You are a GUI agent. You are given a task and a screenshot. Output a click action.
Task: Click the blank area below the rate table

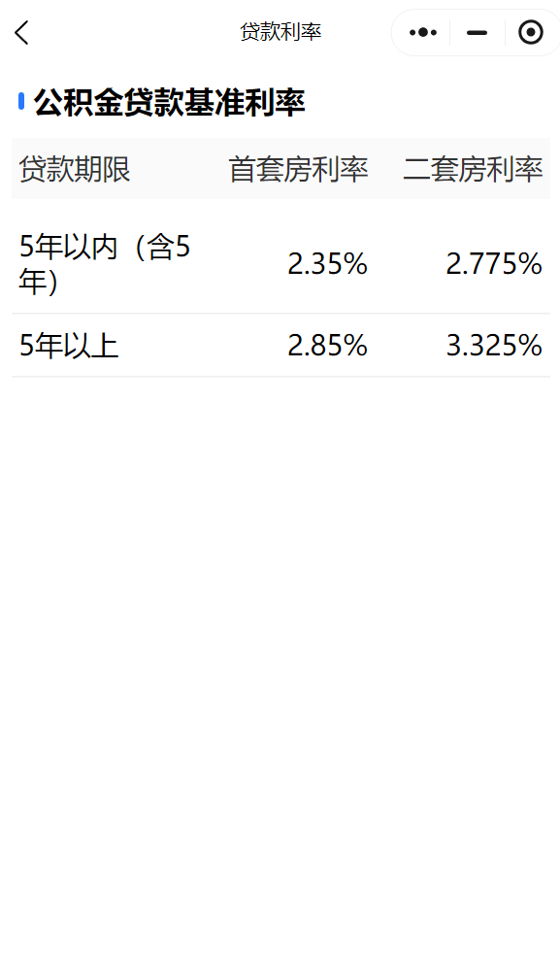coord(280,669)
